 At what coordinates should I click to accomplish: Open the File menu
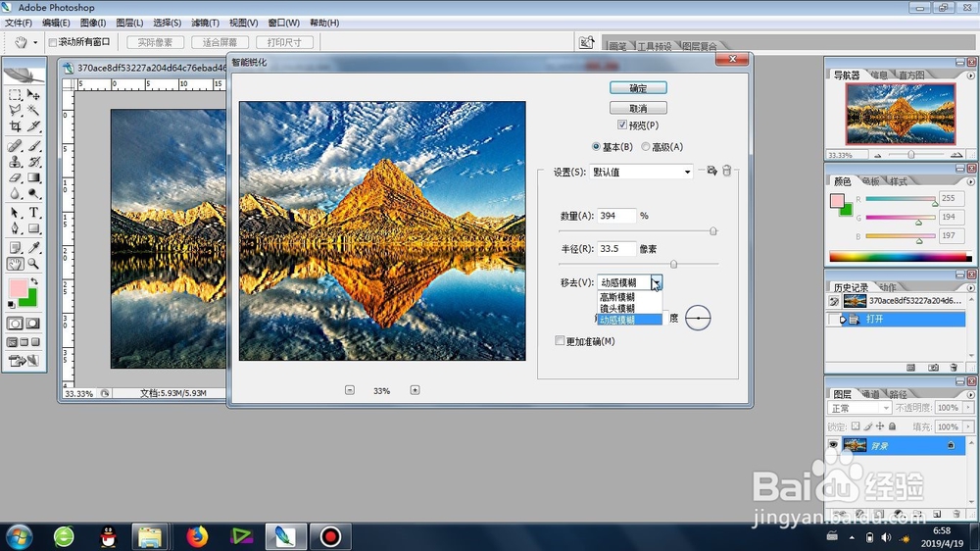pos(18,23)
